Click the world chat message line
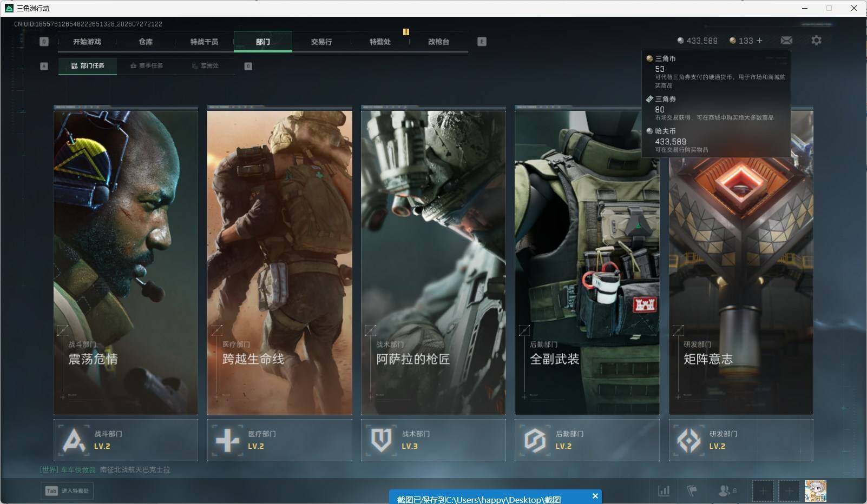867x504 pixels. 105,469
